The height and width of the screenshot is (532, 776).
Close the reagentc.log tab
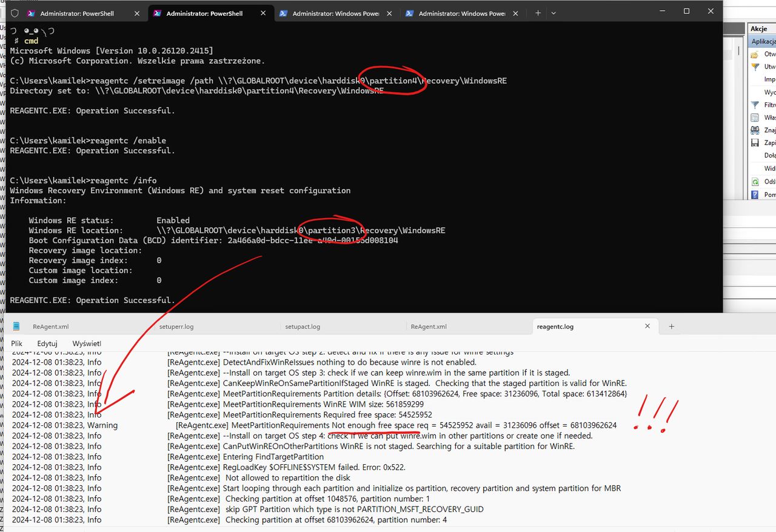pos(647,326)
